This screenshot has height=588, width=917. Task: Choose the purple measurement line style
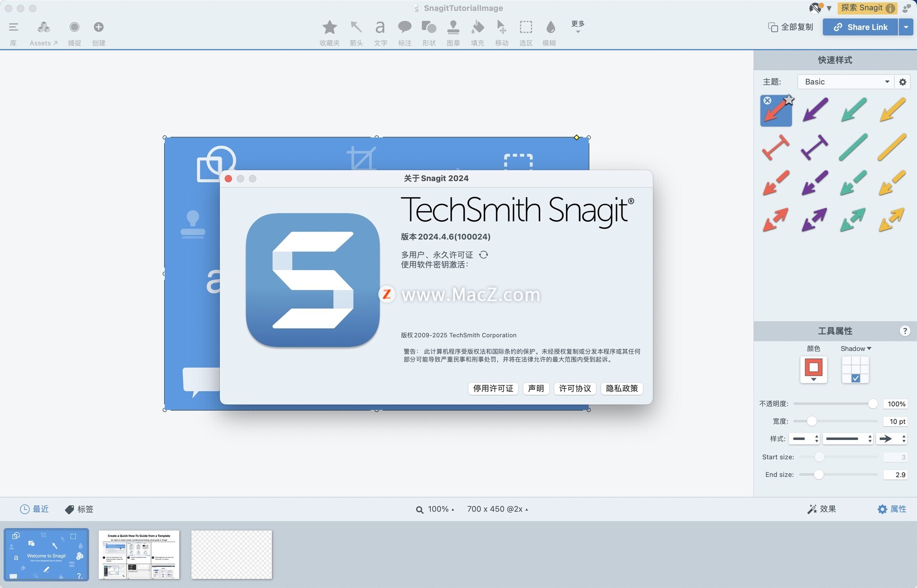coord(815,147)
